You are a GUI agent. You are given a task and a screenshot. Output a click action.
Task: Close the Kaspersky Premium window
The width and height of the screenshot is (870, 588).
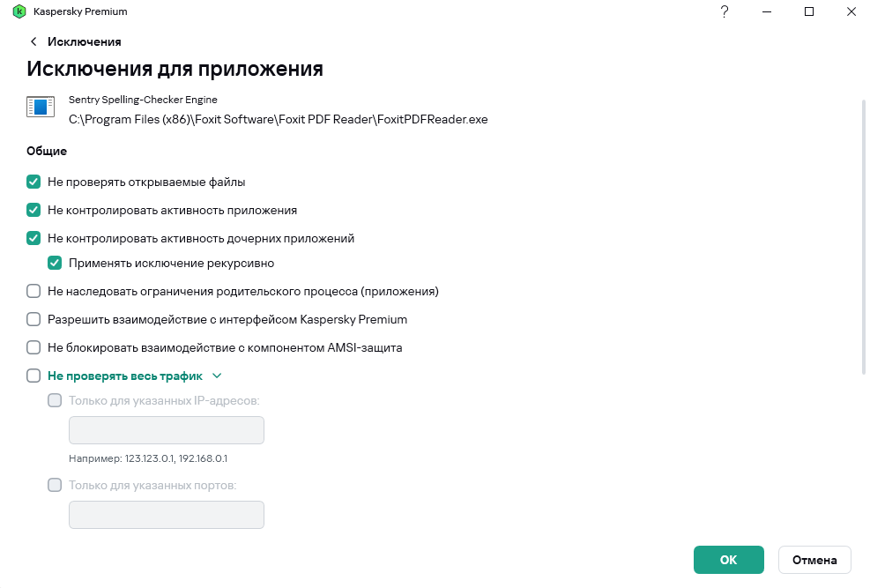tap(850, 11)
